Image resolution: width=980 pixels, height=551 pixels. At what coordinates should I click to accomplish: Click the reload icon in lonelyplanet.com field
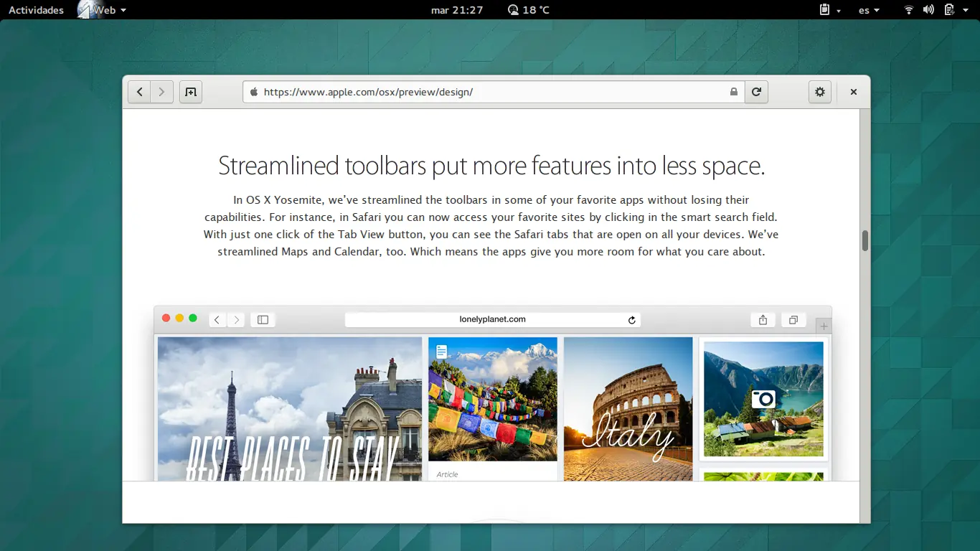[x=632, y=320]
